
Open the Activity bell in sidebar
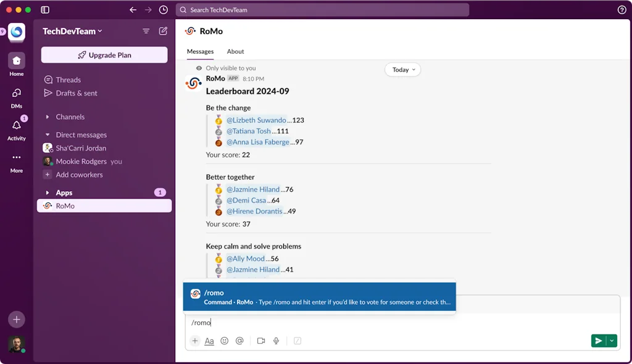click(x=17, y=125)
